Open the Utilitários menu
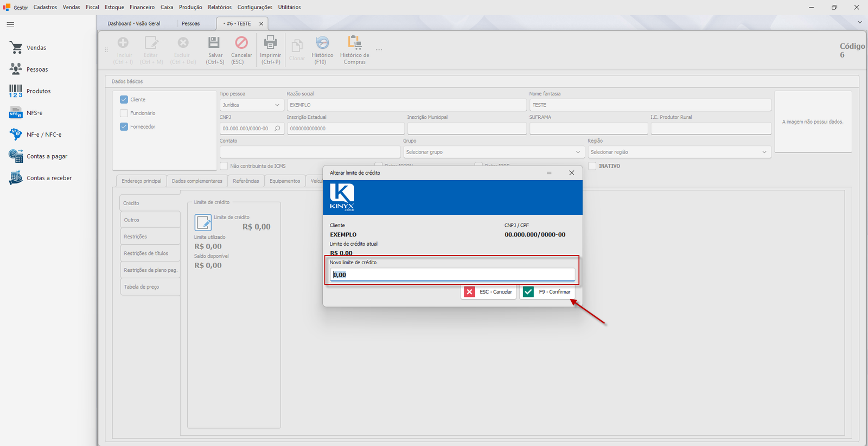 pyautogui.click(x=290, y=7)
